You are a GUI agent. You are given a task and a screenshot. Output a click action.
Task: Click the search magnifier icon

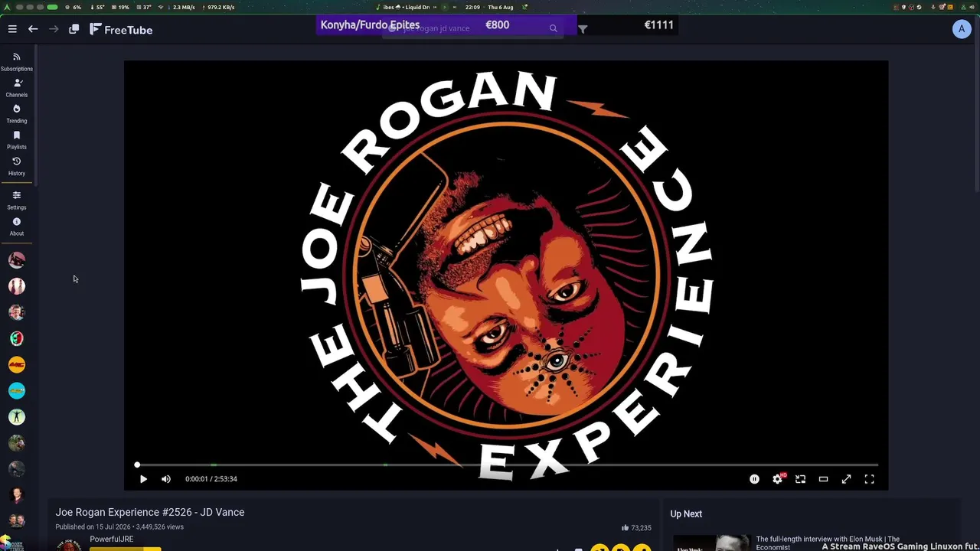[554, 28]
